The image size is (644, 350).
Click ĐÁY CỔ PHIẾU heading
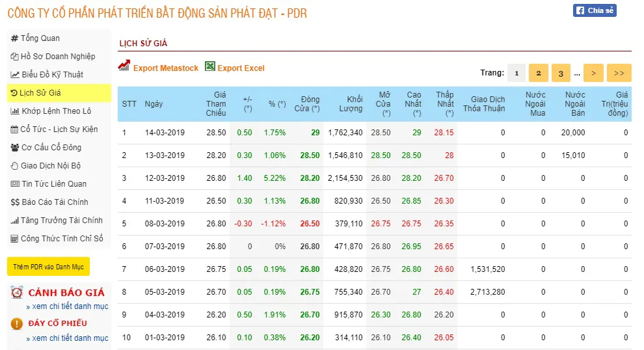57,323
